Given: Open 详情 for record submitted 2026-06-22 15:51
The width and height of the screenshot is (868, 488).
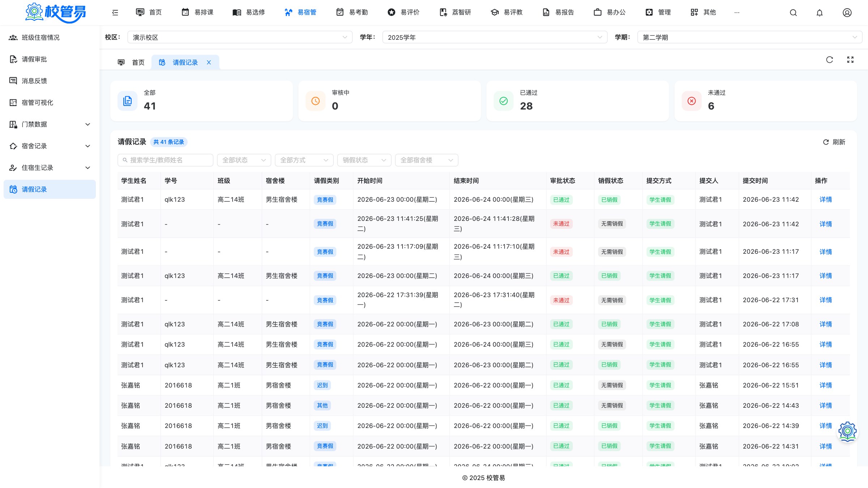Looking at the screenshot, I should pos(826,385).
